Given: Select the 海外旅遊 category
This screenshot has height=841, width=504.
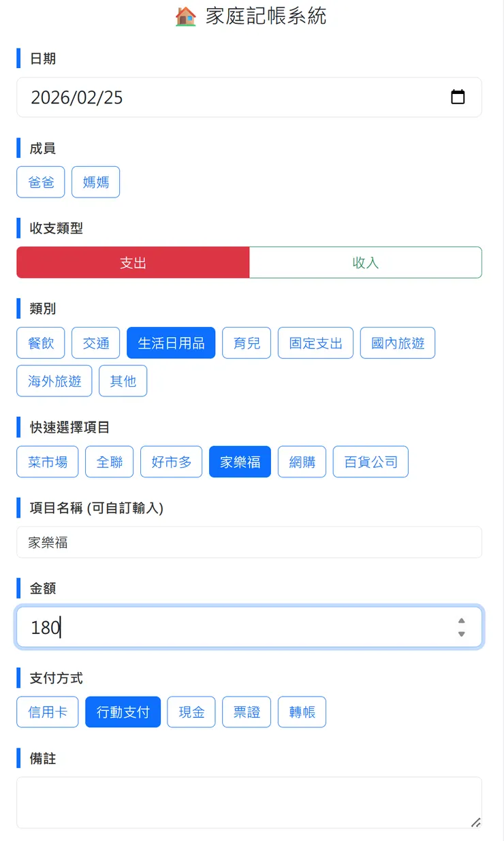Looking at the screenshot, I should coord(54,381).
